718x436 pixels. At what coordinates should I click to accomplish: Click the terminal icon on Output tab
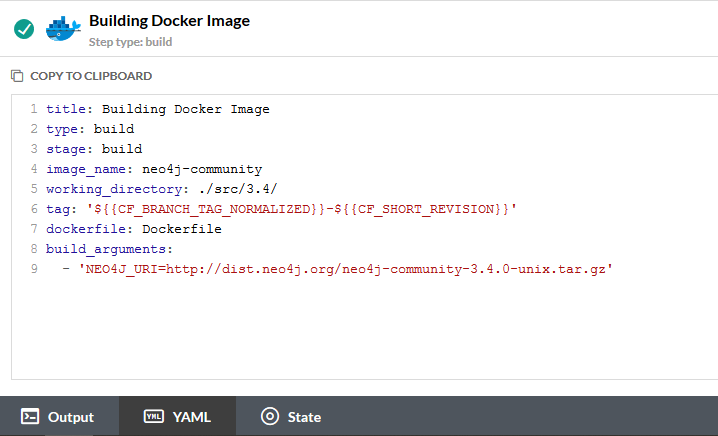point(30,417)
